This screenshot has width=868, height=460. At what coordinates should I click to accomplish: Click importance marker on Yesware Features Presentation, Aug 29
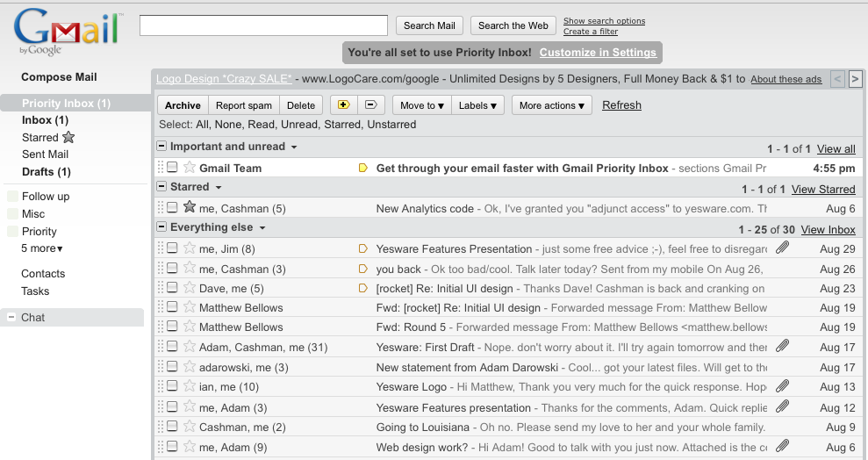363,248
